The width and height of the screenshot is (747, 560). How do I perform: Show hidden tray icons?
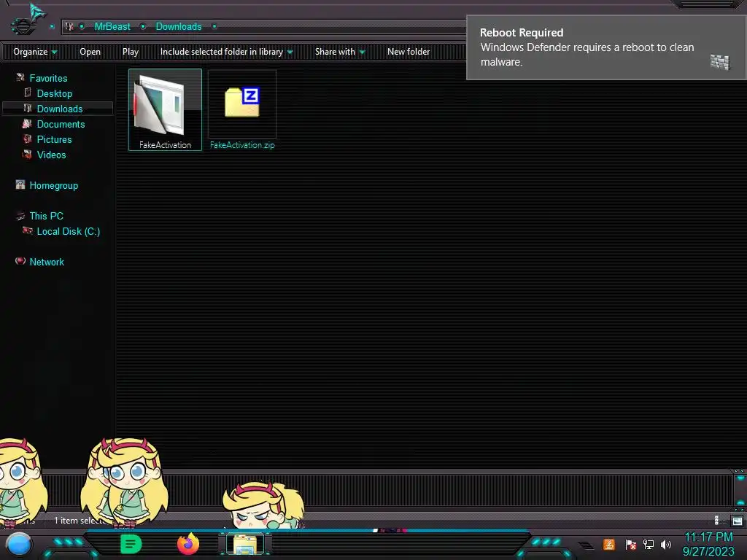(586, 545)
